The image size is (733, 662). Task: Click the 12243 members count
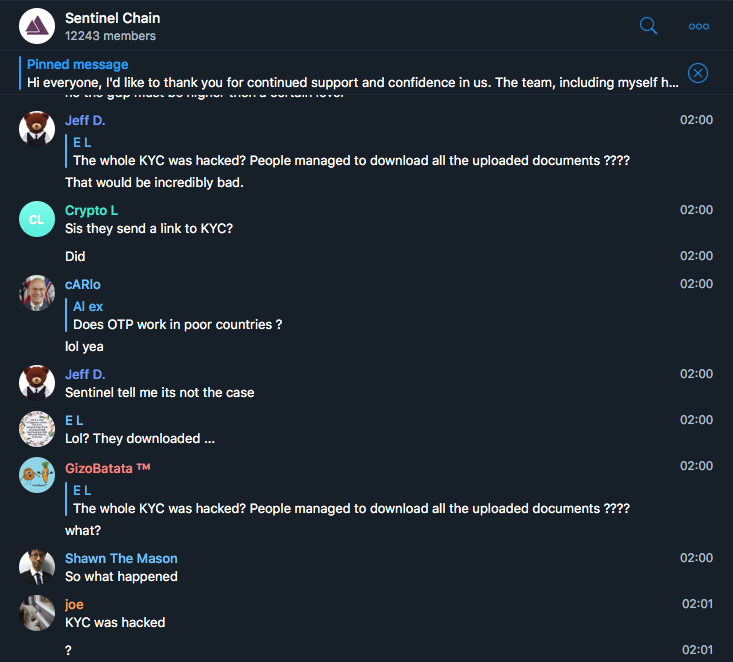coord(110,36)
